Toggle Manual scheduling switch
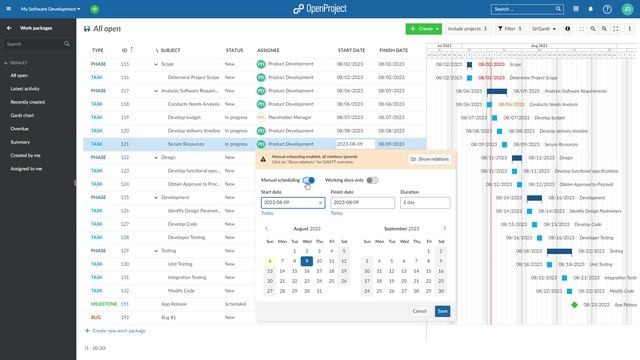Viewport: 640px width, 360px height. point(309,180)
